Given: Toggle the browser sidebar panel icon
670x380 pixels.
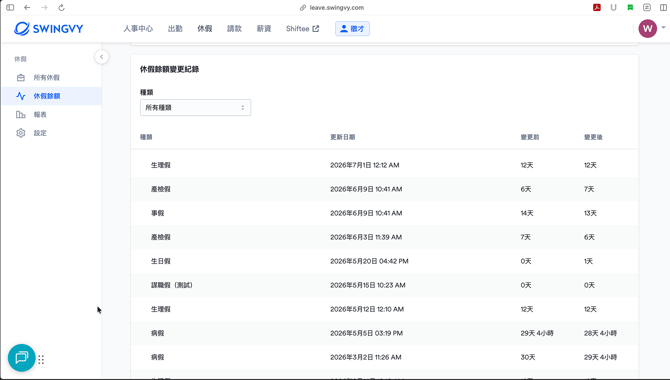Looking at the screenshot, I should coord(10,8).
